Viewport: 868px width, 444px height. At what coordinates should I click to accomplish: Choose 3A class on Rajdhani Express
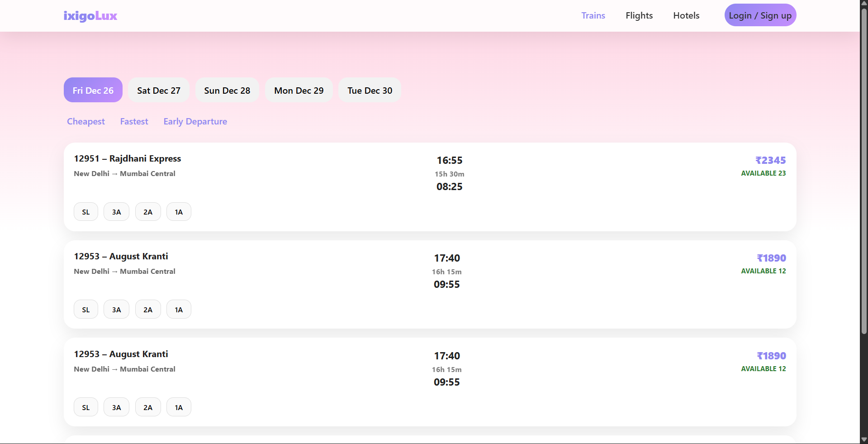click(x=117, y=212)
